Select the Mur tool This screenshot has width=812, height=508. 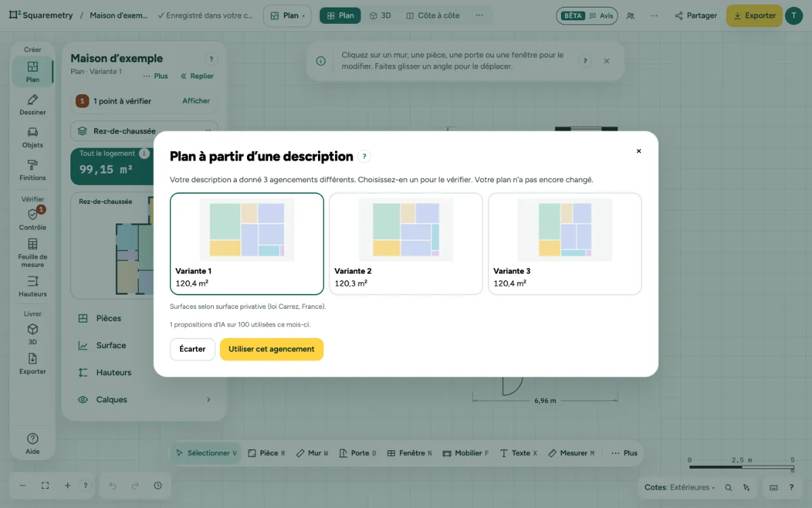coord(312,453)
